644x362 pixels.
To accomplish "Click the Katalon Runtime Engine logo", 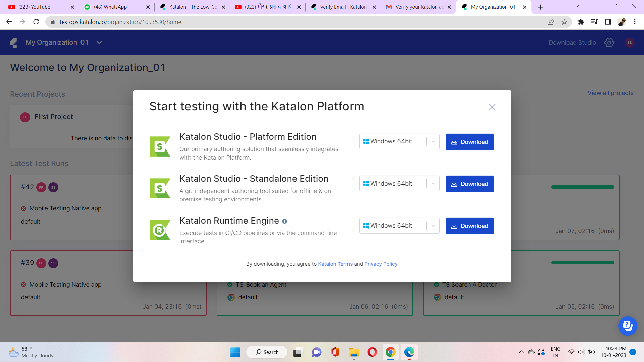I will [160, 230].
